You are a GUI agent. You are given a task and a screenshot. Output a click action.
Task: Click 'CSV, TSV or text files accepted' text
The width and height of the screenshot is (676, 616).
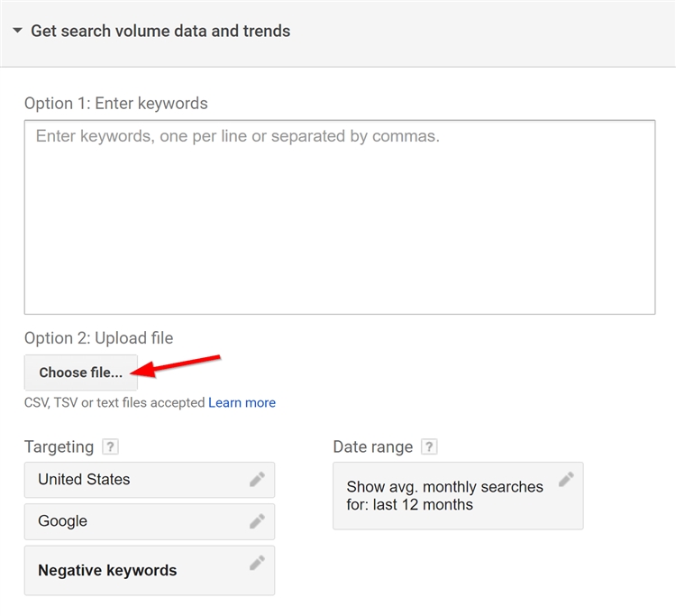tap(114, 402)
